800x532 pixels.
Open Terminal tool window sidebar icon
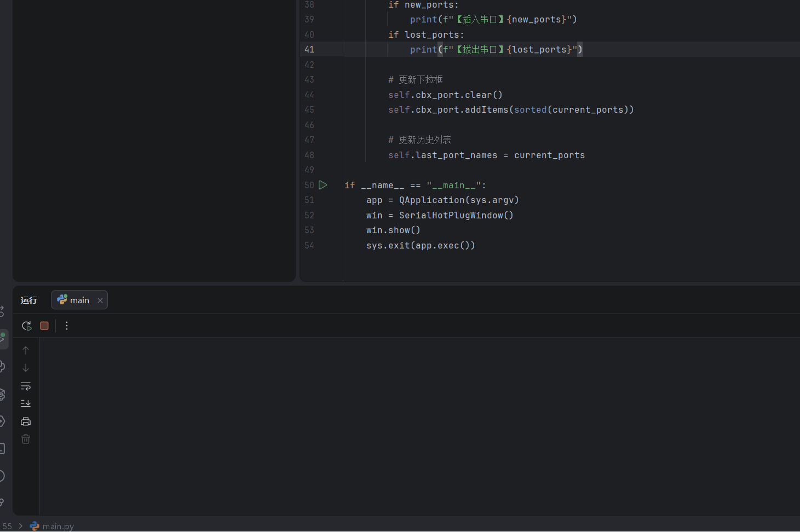(2, 448)
